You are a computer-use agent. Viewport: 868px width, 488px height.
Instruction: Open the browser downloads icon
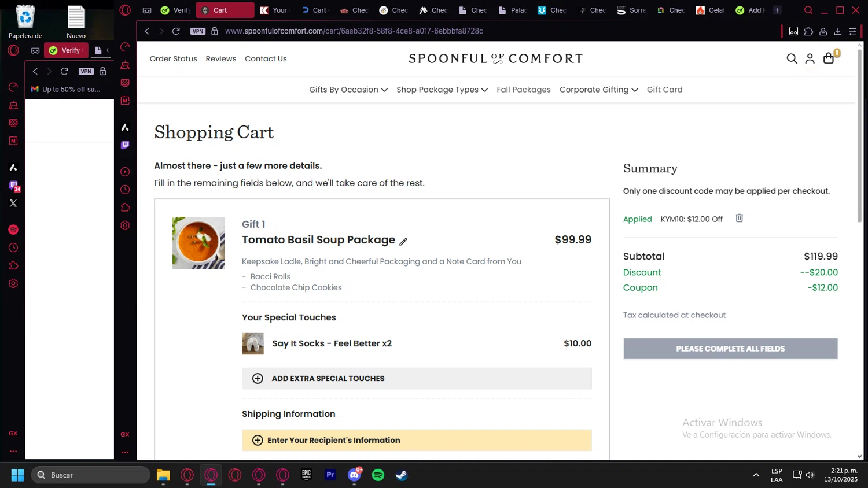[837, 31]
